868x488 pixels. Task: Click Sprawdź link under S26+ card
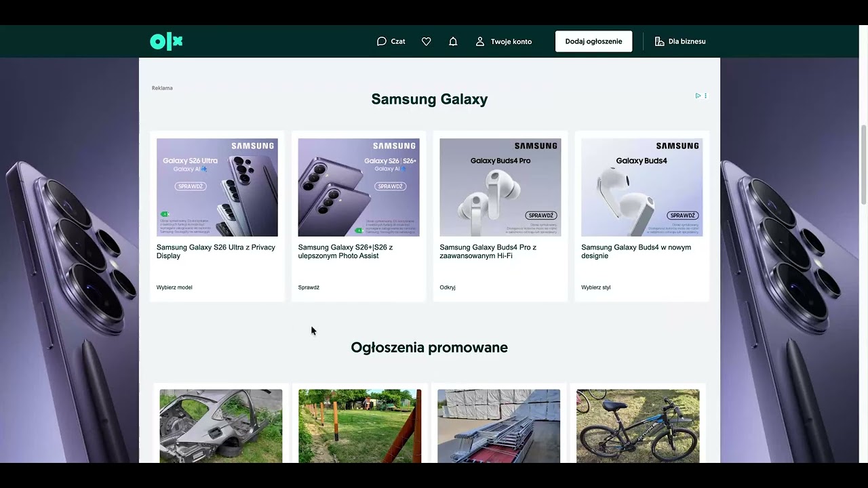309,287
